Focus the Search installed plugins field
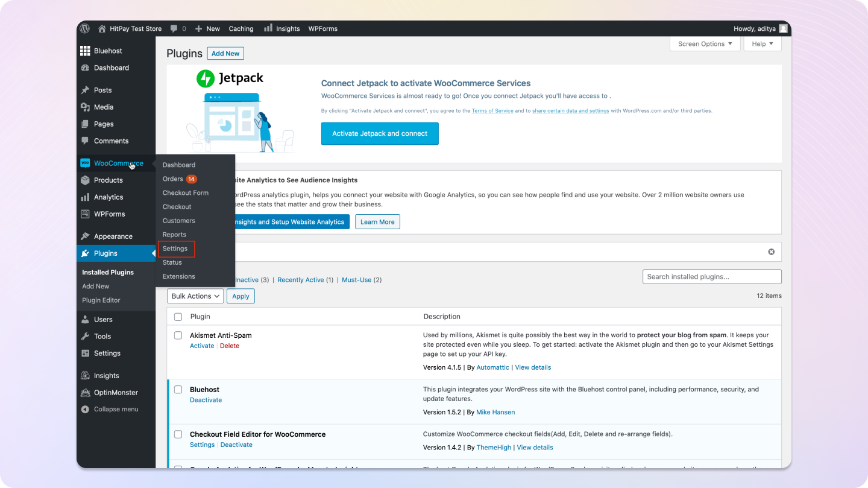868x488 pixels. (x=712, y=276)
